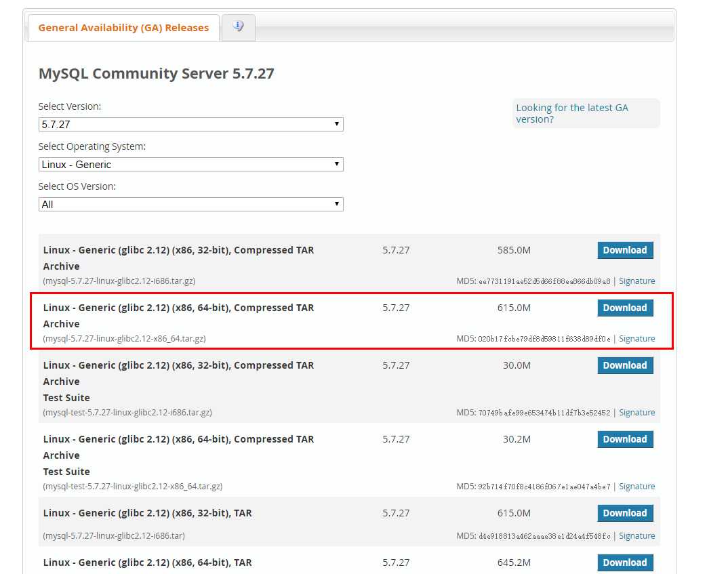Select the 'Select Version:' label
The height and width of the screenshot is (574, 728).
tap(70, 106)
